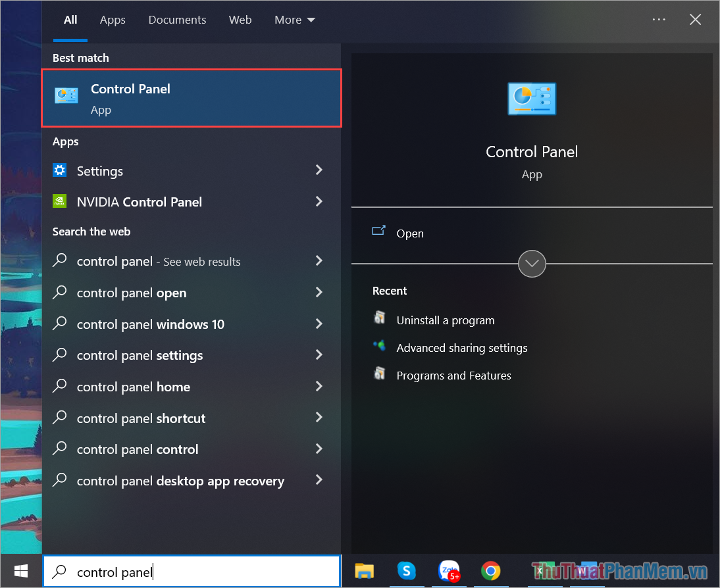Open the recent Advanced sharing settings item

click(x=461, y=348)
